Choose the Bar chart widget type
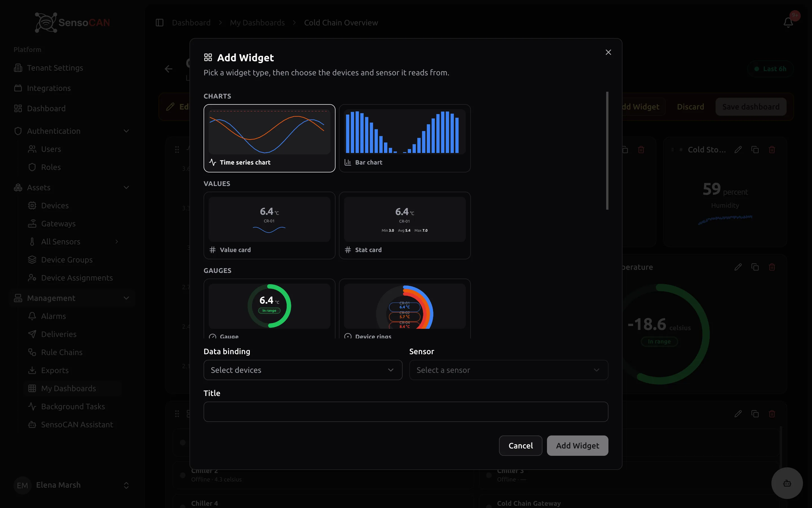 (x=405, y=138)
